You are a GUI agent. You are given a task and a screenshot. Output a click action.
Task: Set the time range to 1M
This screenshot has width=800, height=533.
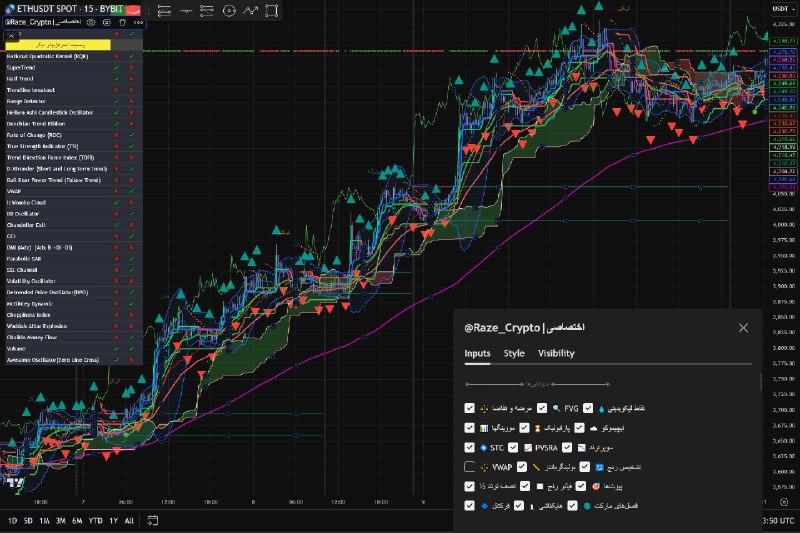[45, 520]
